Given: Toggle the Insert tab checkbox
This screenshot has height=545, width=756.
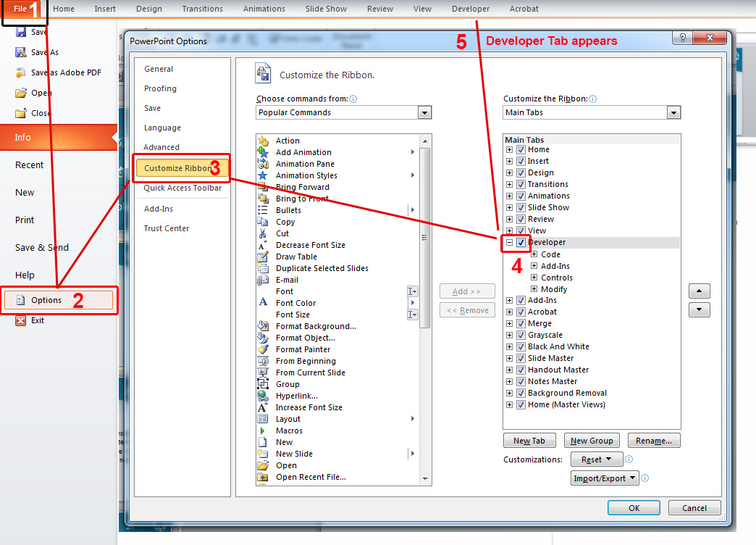Looking at the screenshot, I should tap(521, 161).
